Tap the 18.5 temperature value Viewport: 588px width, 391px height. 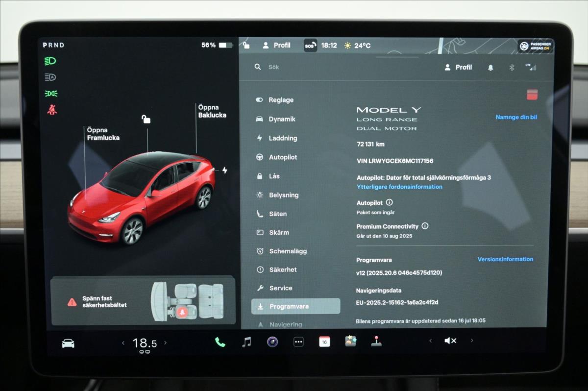tap(145, 343)
